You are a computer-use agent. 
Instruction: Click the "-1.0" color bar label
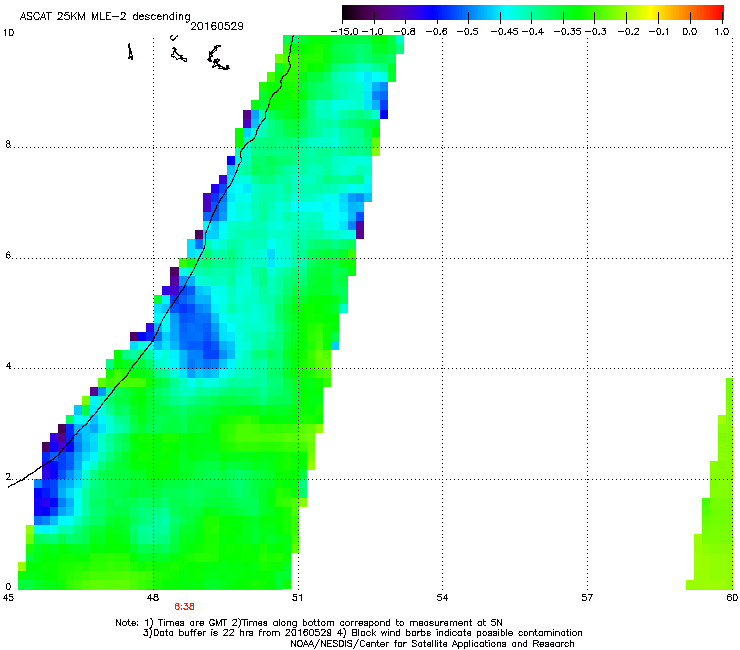[373, 32]
